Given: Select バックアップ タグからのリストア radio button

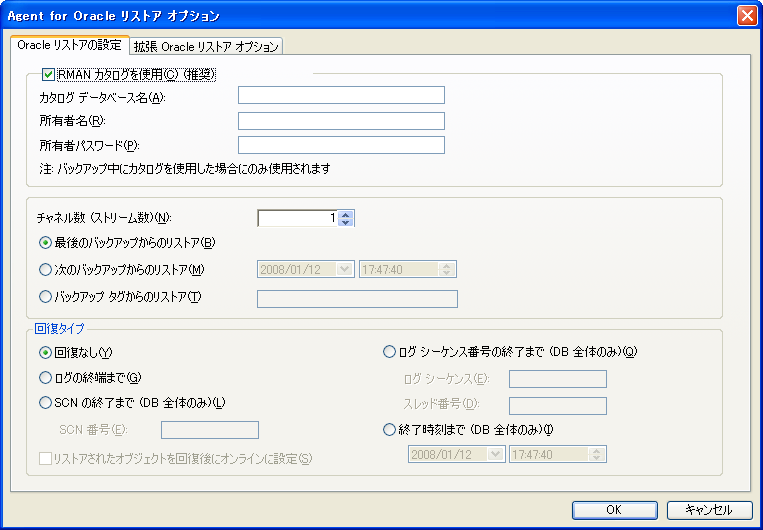Looking at the screenshot, I should (x=45, y=296).
